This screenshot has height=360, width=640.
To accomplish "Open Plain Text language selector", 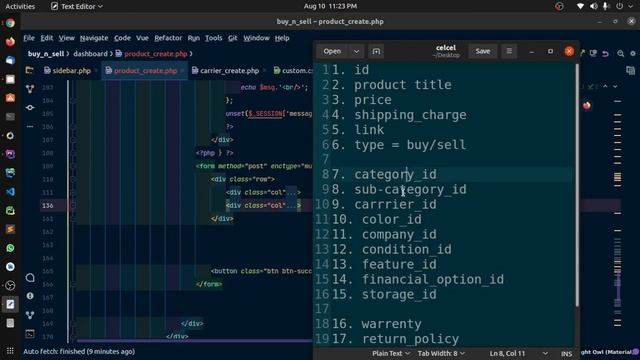I will [391, 353].
